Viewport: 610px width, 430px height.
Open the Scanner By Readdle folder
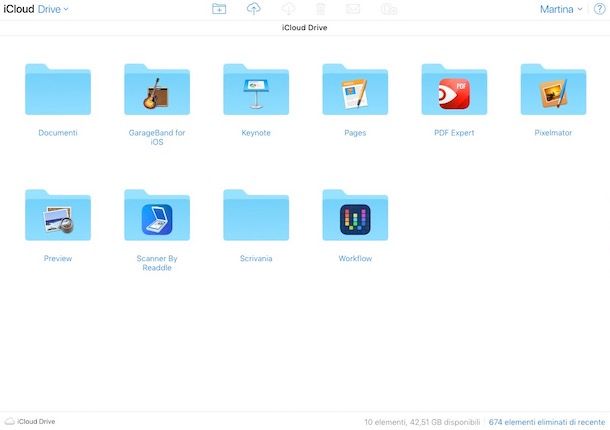pos(157,215)
